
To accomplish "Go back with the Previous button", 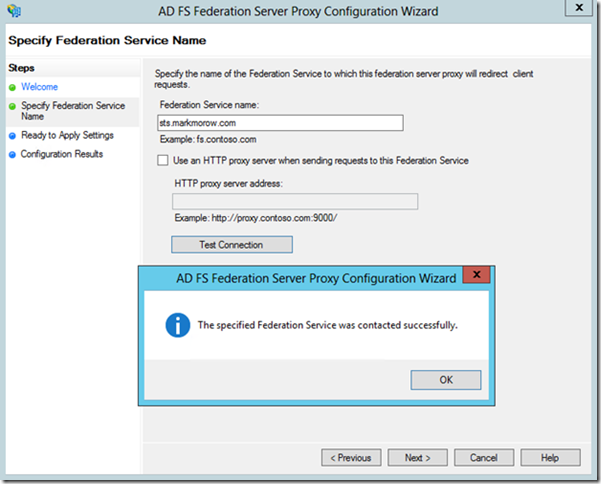I will [351, 458].
